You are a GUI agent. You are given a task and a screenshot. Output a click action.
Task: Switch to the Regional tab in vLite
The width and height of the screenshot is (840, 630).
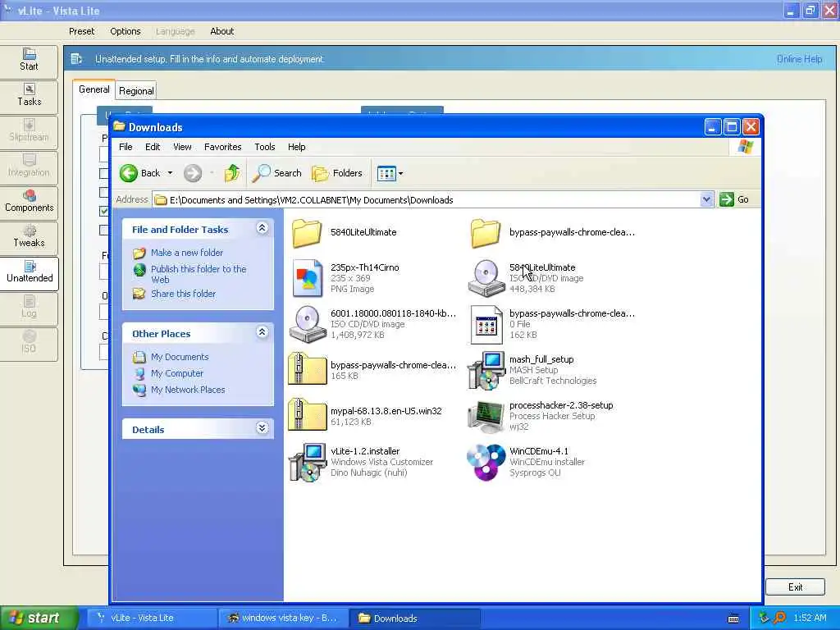click(136, 91)
